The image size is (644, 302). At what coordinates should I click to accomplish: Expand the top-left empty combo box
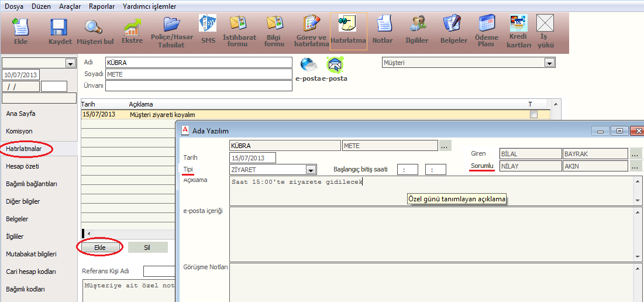[71, 63]
